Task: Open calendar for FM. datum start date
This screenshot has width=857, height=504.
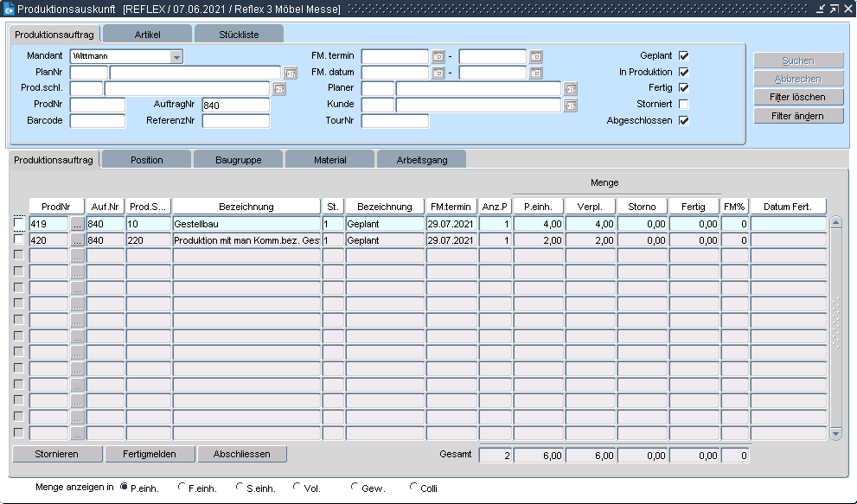Action: 438,73
